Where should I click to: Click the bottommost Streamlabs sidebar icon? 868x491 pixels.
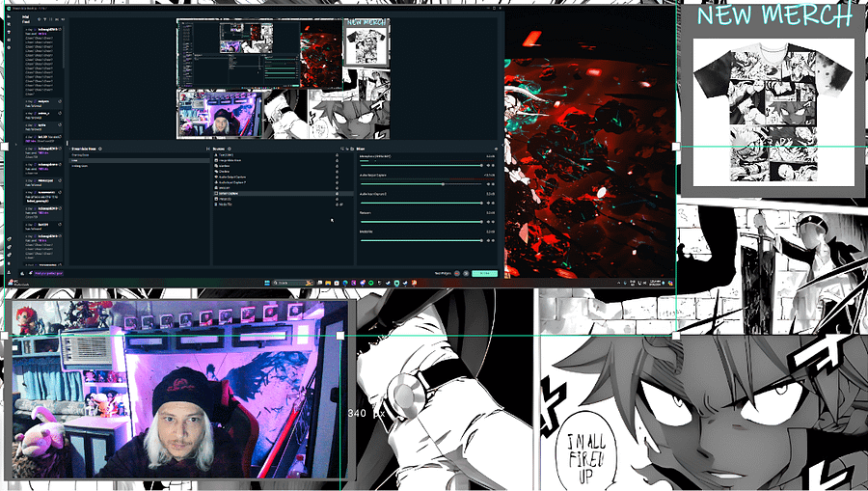tap(9, 272)
